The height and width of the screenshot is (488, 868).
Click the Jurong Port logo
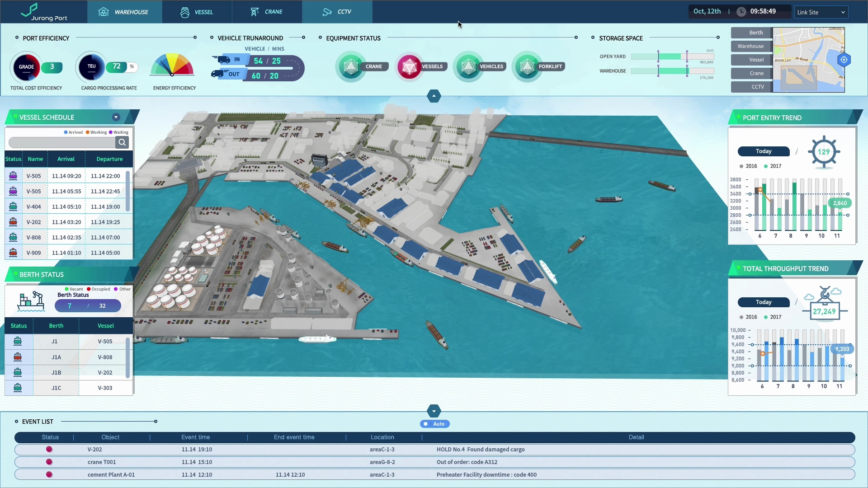coord(44,12)
